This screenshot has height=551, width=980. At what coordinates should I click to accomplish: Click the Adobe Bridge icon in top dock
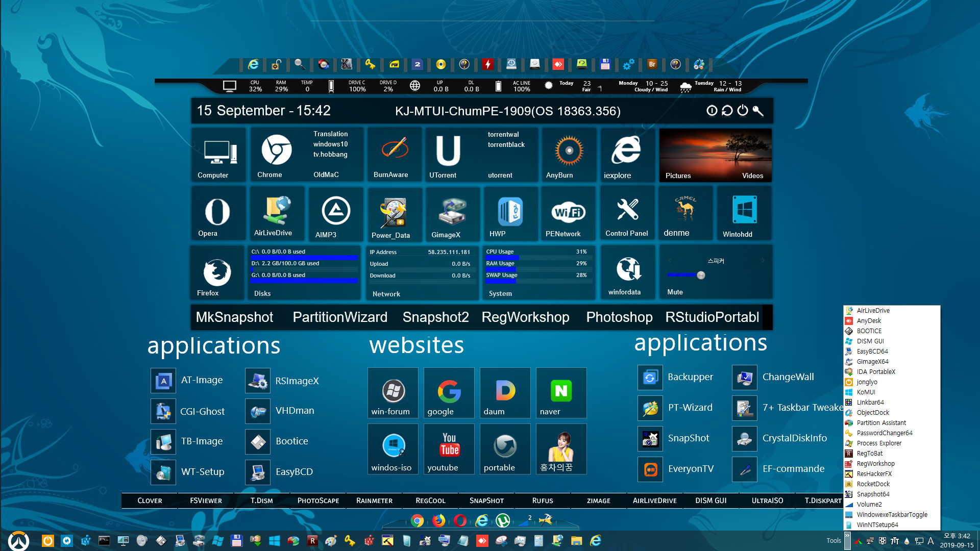tap(652, 64)
